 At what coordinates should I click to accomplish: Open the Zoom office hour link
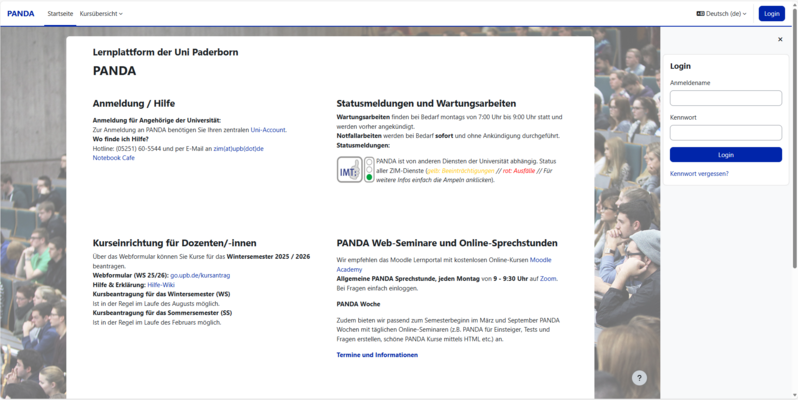click(548, 279)
